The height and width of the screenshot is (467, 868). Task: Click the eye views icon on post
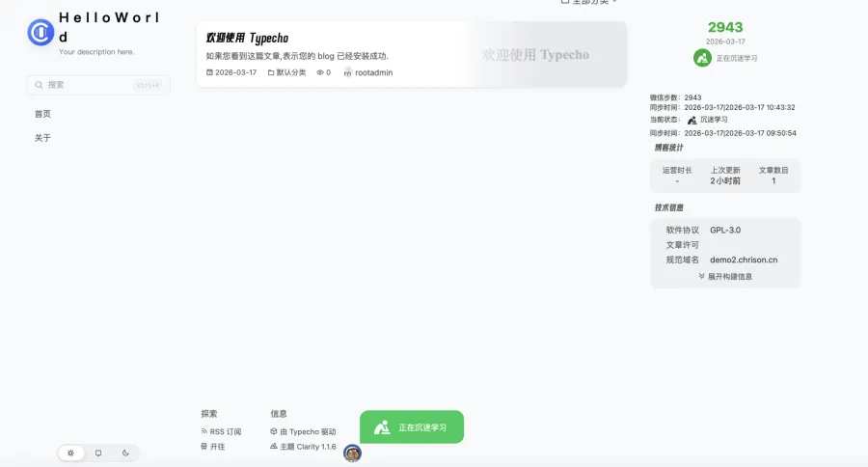pos(320,72)
